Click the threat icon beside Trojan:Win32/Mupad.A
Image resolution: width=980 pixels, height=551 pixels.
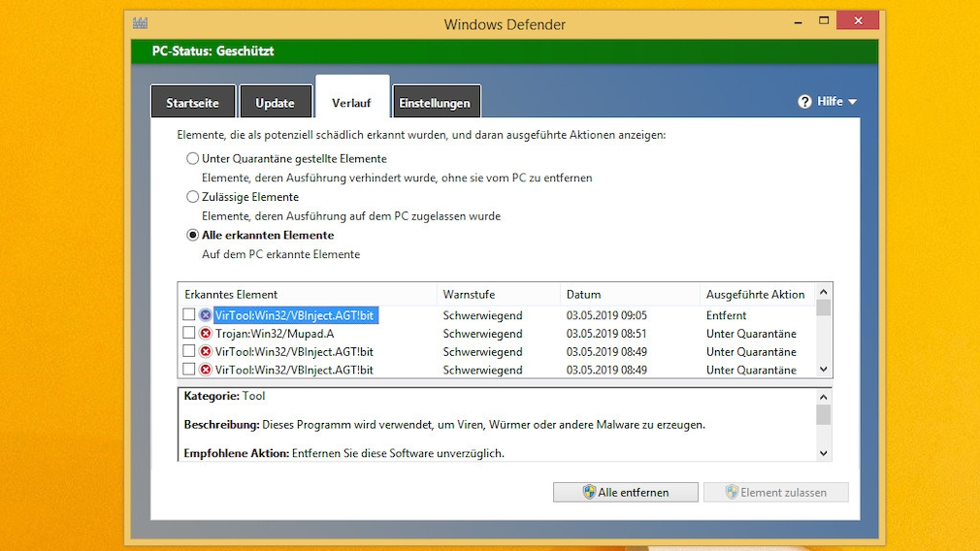(x=205, y=334)
